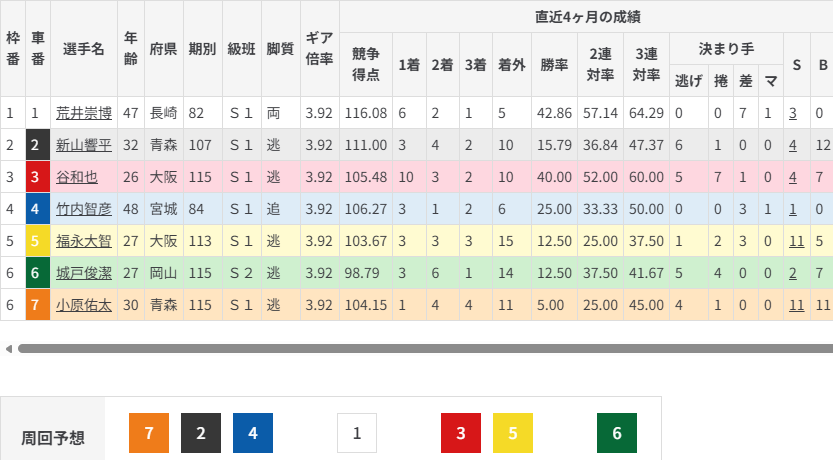Screen dimensions: 833x460
Task: Open 城戸俊潔's racer details
Action: pos(83,273)
